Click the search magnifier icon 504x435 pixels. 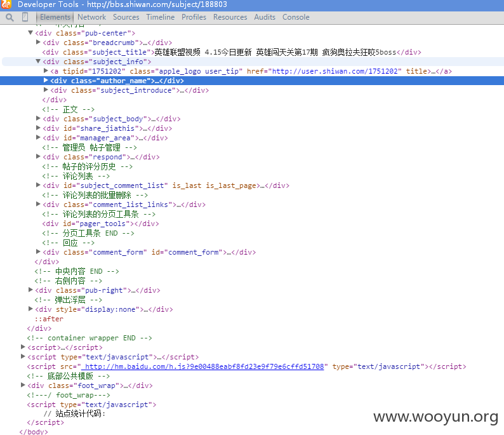(10, 17)
